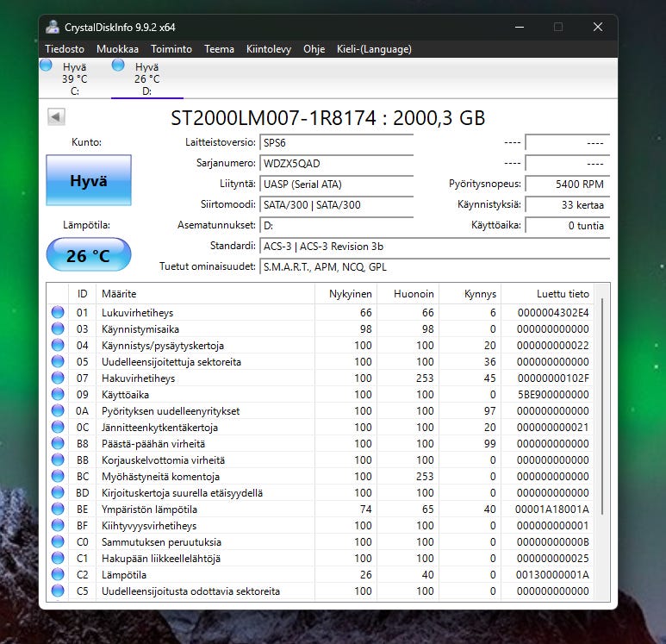Open the Kiintolevy menu
Viewport: 666px width, 644px height.
[x=269, y=49]
